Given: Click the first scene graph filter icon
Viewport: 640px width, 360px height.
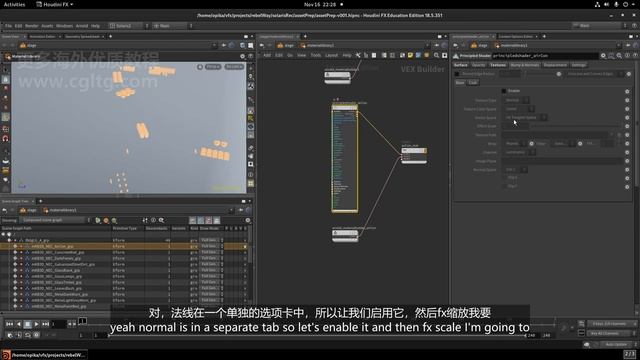Looking at the screenshot, I should (98, 220).
